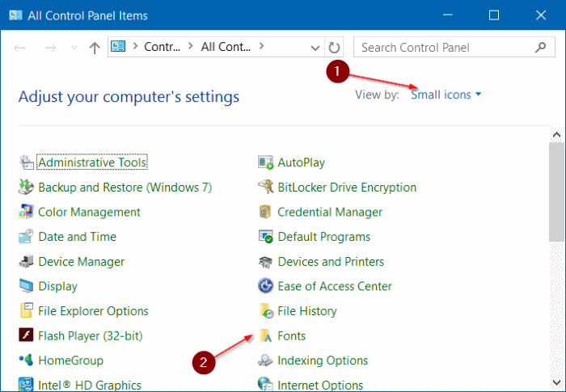The image size is (566, 392).
Task: Click the File History icon
Action: (x=266, y=311)
